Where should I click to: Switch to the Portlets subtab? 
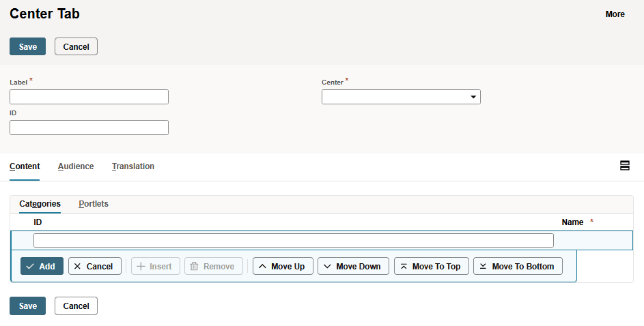[x=94, y=204]
